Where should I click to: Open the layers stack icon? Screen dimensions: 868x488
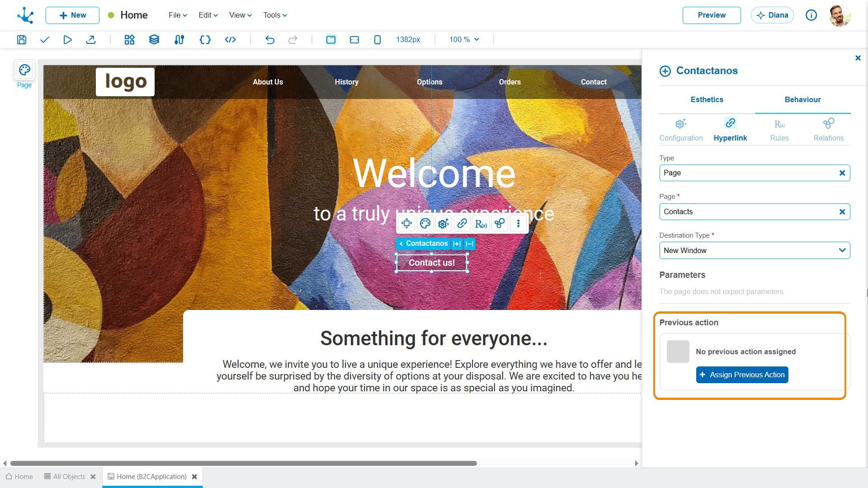coord(154,40)
